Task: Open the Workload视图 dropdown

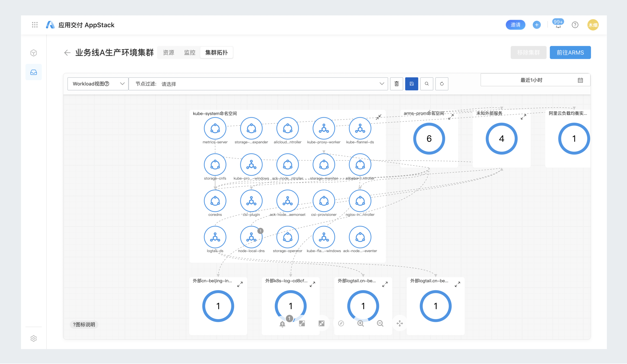Action: click(x=98, y=84)
